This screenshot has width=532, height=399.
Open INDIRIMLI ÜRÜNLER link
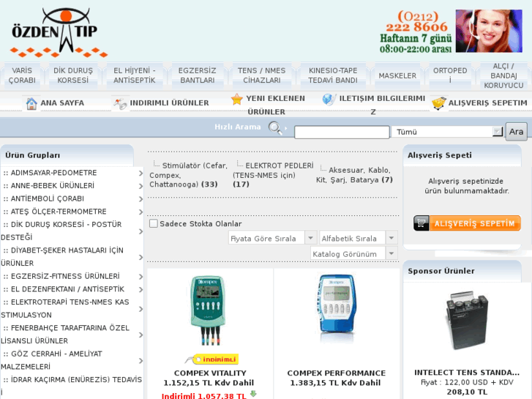point(169,103)
